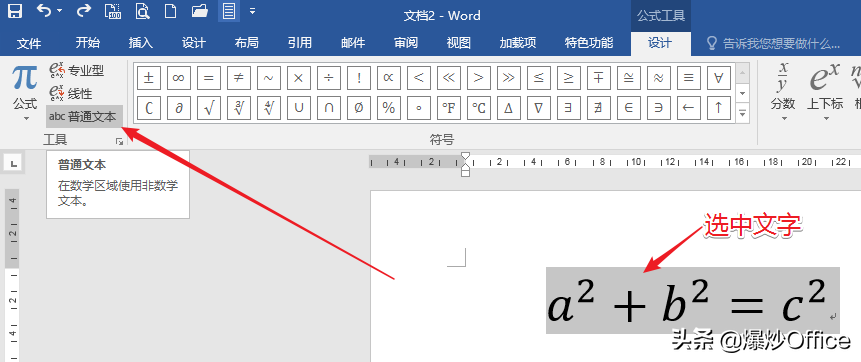Screen dimensions: 861x362
Task: Insert the minus-plus symbol
Action: pos(599,77)
